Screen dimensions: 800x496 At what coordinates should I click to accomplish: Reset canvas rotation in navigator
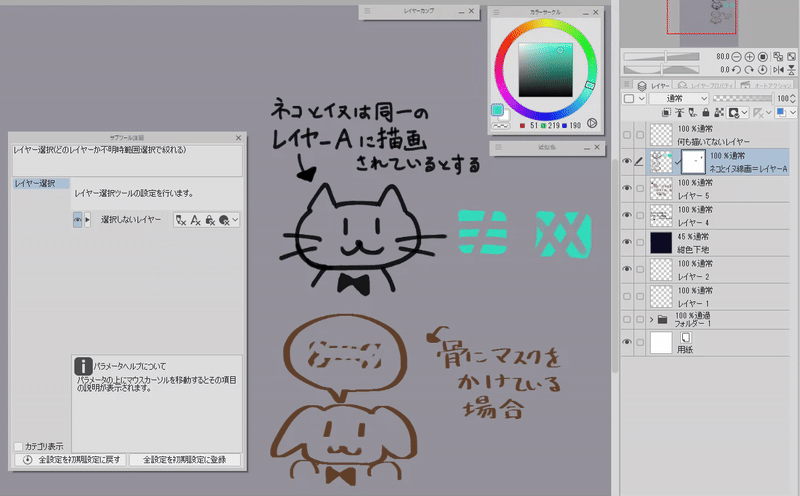click(x=763, y=69)
